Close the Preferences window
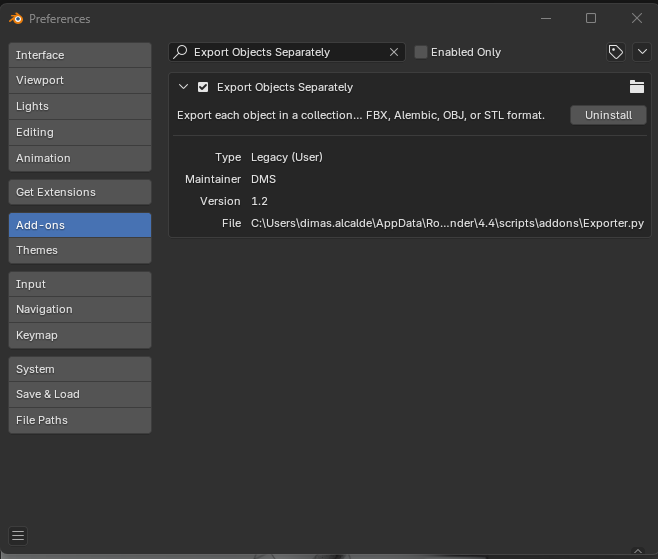658x559 pixels. (637, 18)
